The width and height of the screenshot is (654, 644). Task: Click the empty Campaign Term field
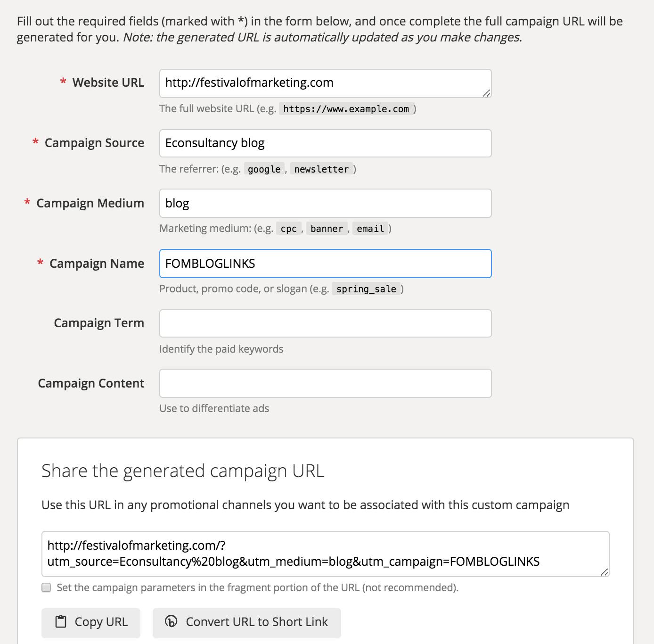point(325,323)
